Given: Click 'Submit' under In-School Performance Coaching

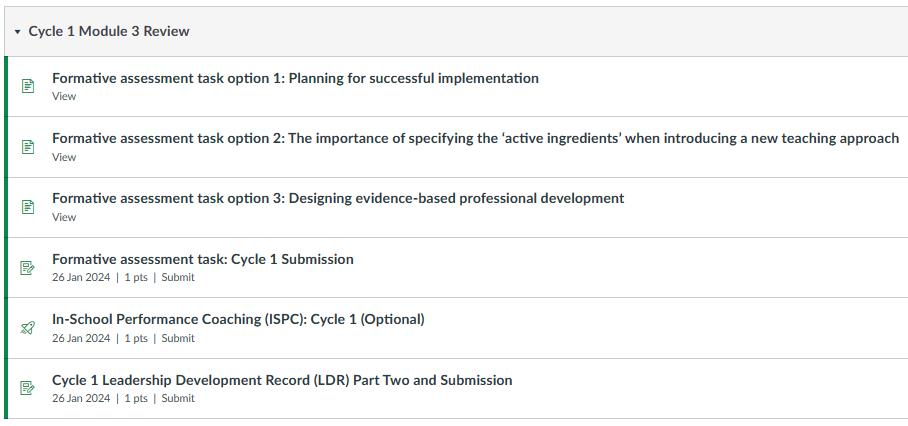Looking at the screenshot, I should pos(178,338).
